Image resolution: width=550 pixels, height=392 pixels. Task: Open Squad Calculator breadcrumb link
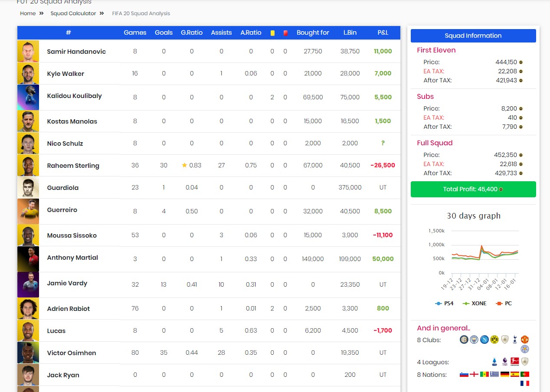point(73,13)
